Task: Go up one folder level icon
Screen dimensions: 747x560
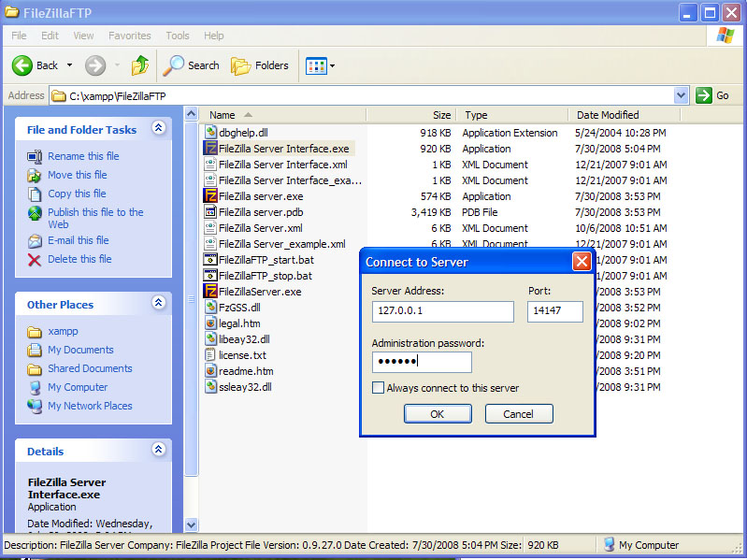Action: 140,65
